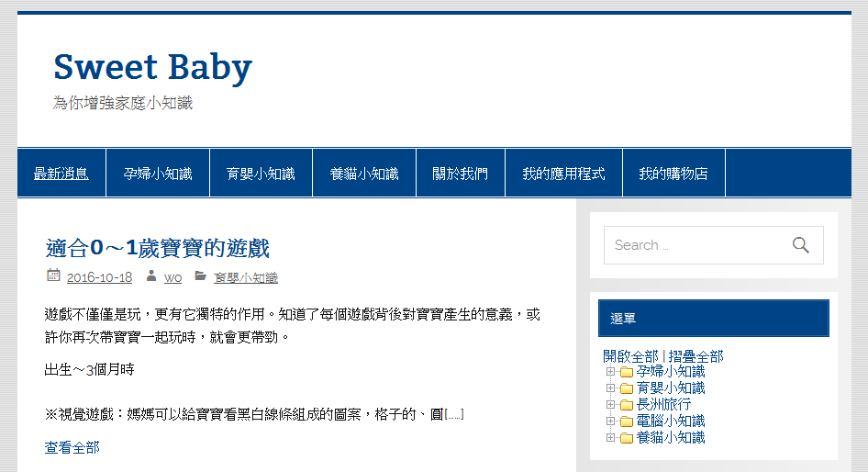
Task: Click the folder icon beside post category
Action: [x=200, y=275]
